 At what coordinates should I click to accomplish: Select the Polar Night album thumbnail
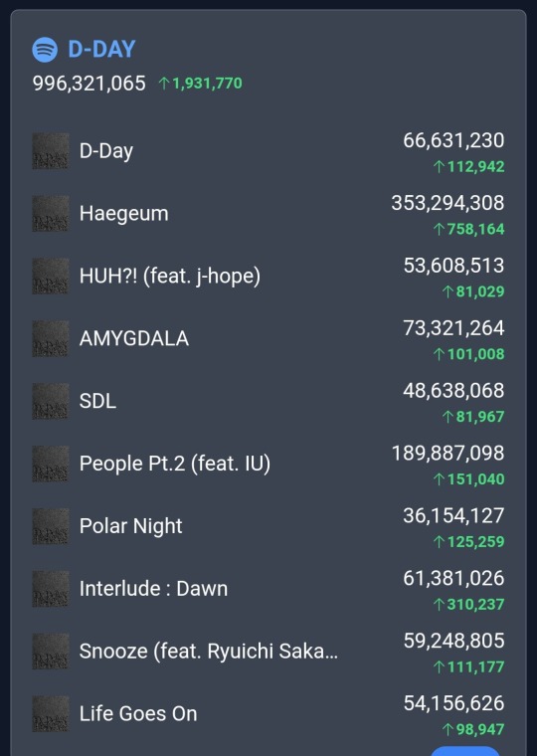tap(50, 526)
